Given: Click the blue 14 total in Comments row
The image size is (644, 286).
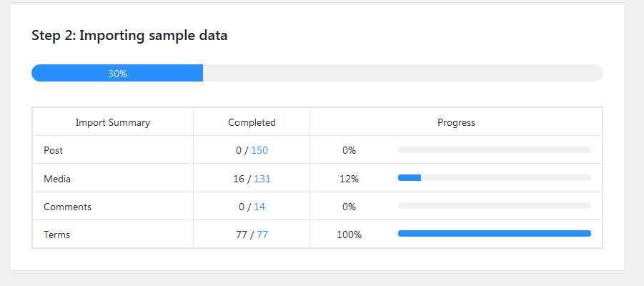Looking at the screenshot, I should [259, 207].
